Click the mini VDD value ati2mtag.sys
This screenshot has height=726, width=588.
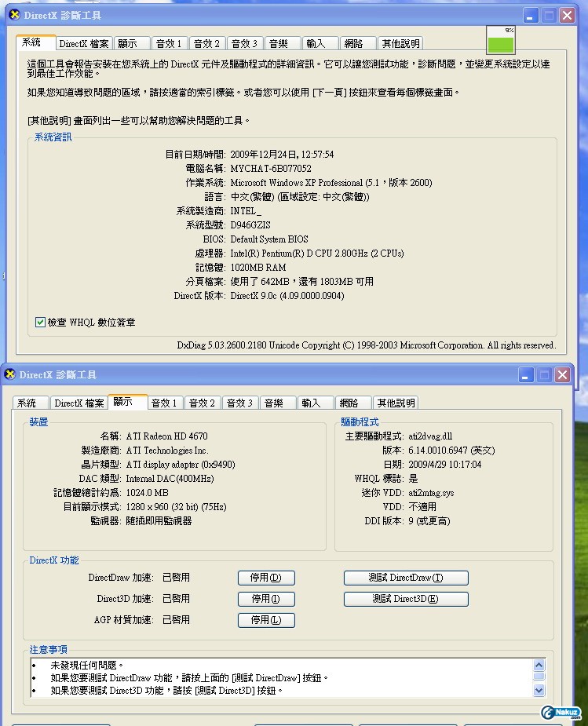coord(431,493)
